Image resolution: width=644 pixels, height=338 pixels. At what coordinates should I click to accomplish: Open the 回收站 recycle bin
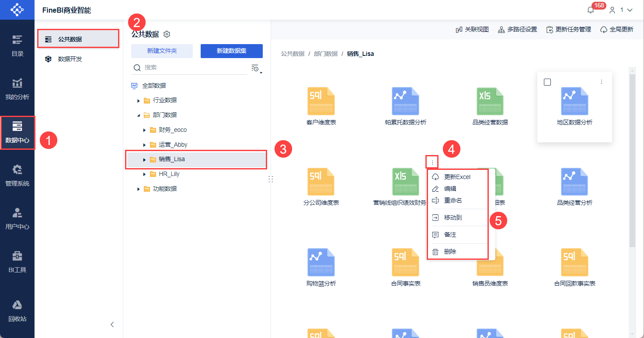click(x=17, y=311)
